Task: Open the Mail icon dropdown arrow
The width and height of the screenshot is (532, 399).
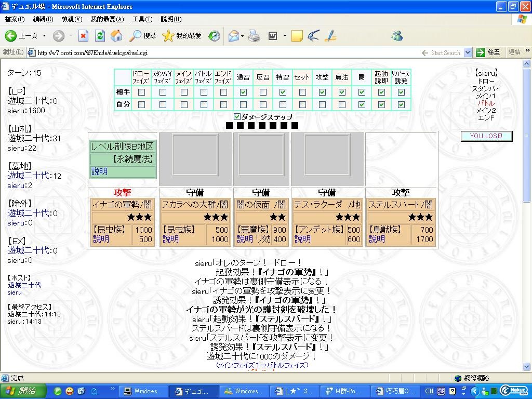Action: coord(242,36)
